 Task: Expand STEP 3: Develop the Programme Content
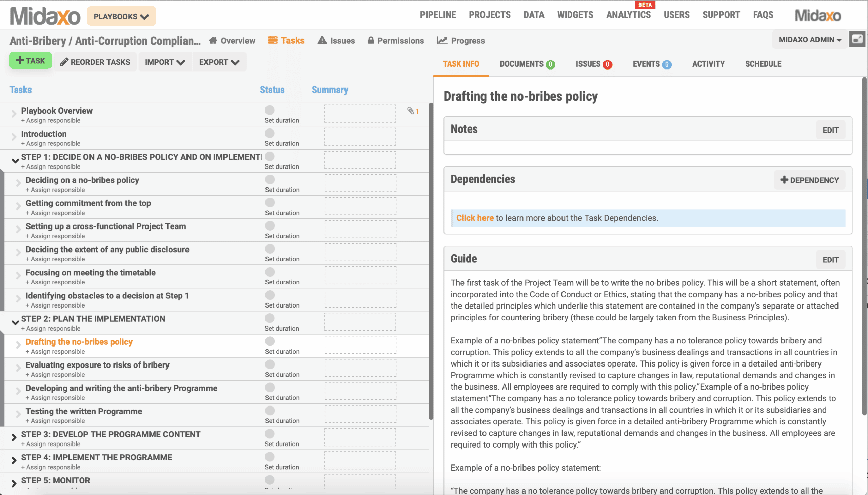[x=14, y=437]
